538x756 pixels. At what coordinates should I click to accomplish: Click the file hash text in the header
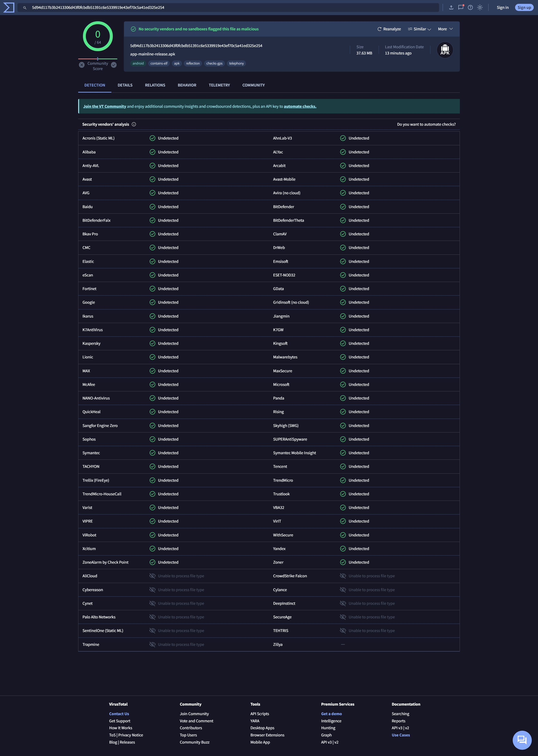[x=196, y=46]
